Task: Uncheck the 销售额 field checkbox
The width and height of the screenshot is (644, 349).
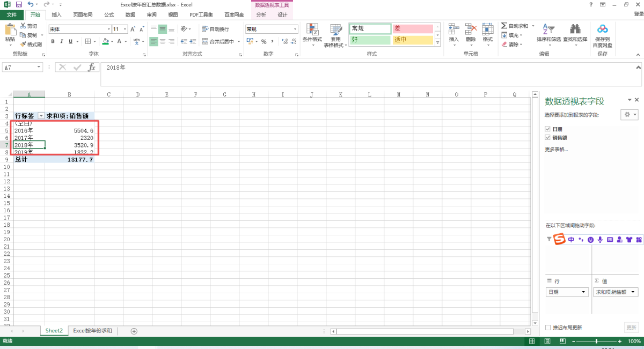Action: pos(548,138)
